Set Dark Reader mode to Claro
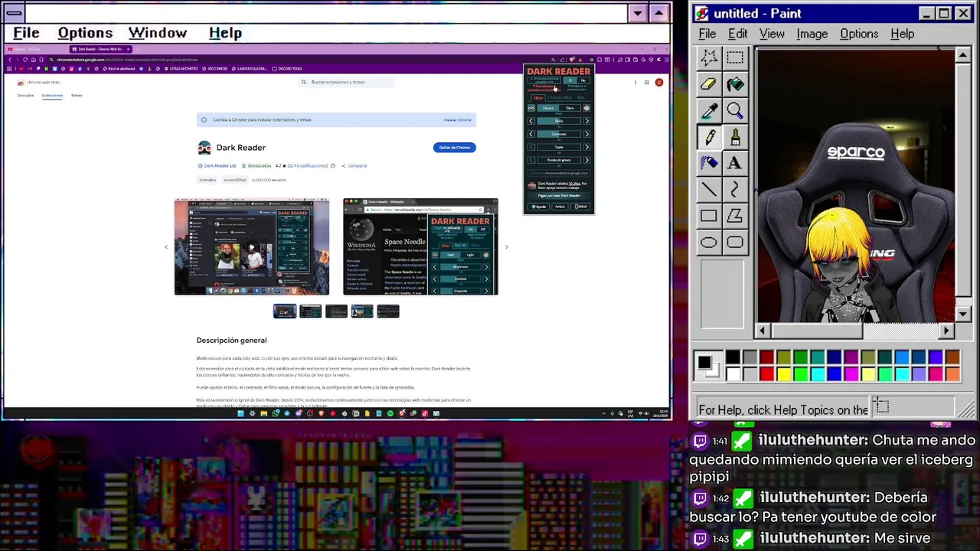This screenshot has width=980, height=551. point(570,108)
